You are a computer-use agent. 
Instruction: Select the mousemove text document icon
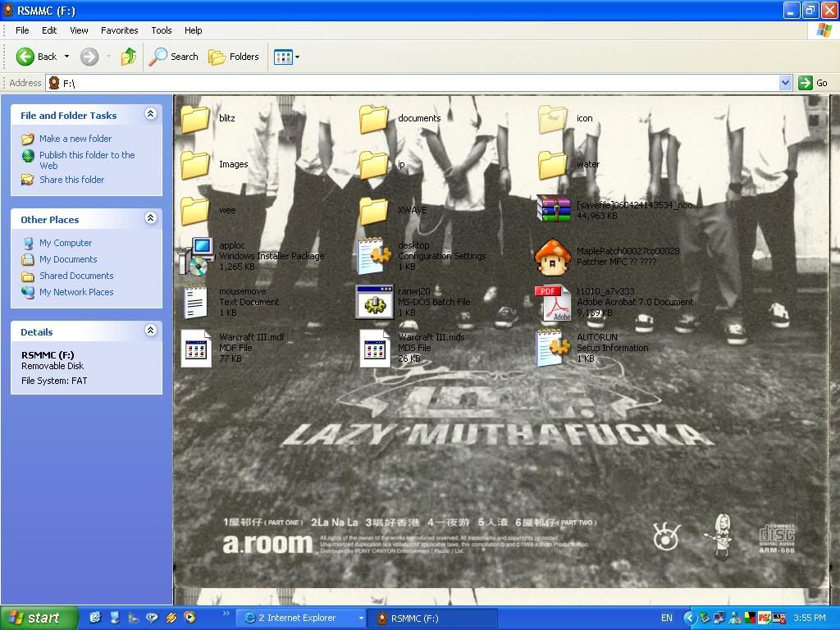(x=195, y=302)
